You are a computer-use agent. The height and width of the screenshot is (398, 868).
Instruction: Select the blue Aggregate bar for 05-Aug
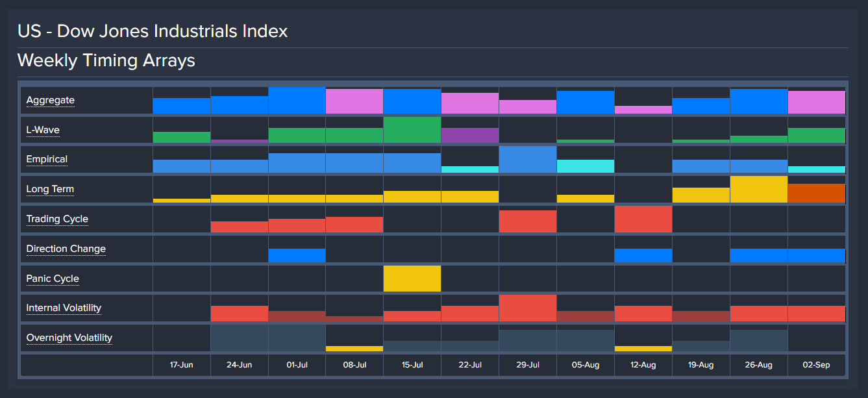click(586, 102)
